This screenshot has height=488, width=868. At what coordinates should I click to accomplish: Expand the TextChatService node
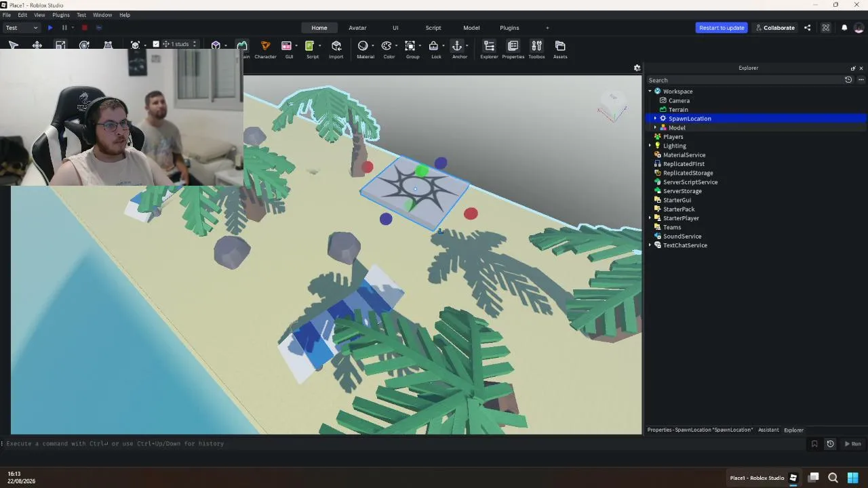[650, 245]
